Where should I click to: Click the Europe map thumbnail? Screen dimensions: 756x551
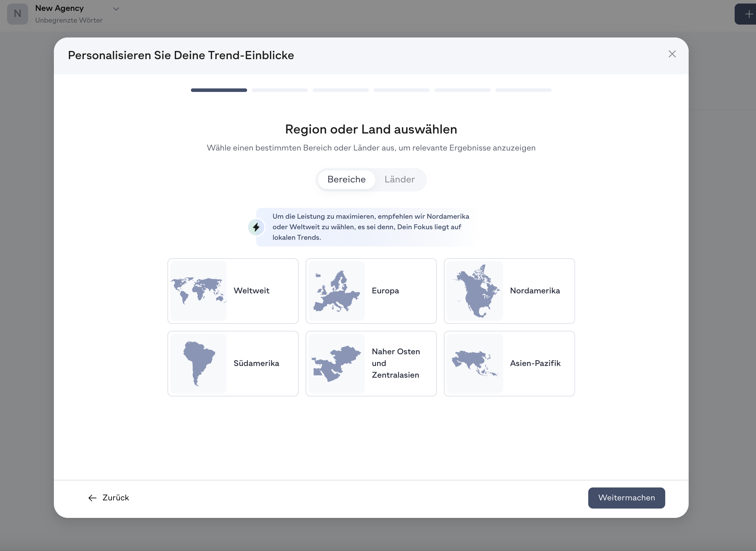coord(336,291)
